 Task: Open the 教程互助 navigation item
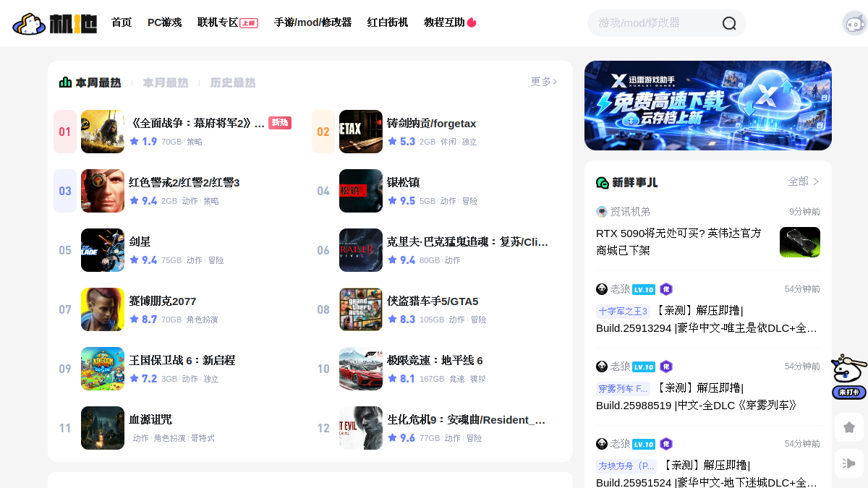coord(444,22)
